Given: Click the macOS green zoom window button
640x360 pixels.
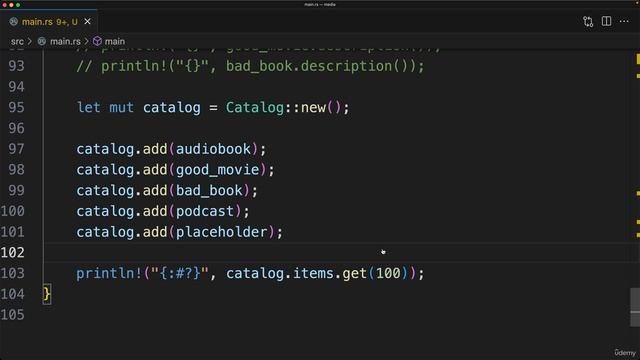Looking at the screenshot, I should 18,5.
